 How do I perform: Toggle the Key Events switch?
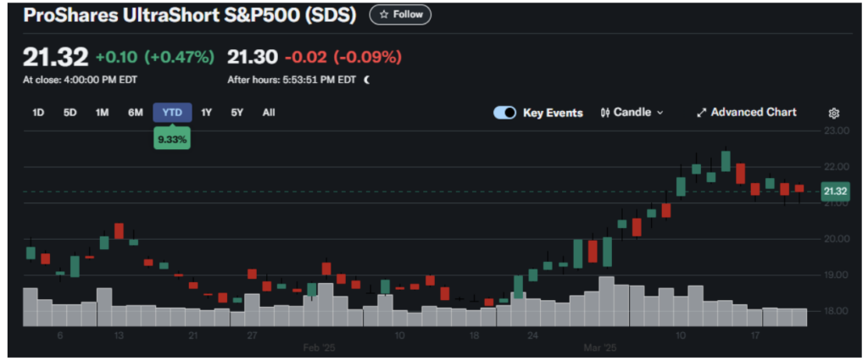coord(505,113)
